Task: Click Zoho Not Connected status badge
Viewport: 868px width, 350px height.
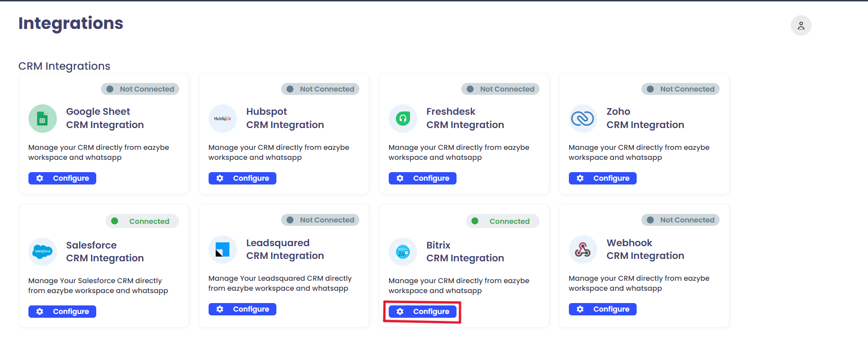Action: [x=680, y=89]
